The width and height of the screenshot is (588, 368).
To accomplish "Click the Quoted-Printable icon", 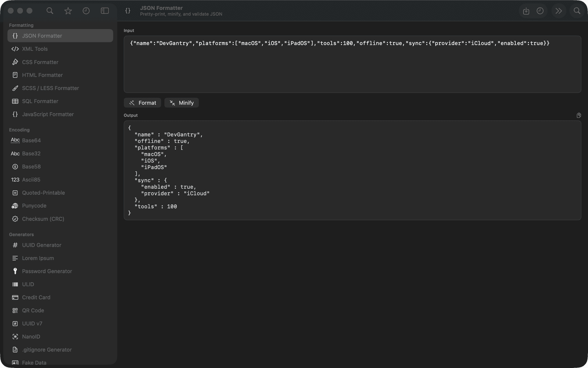I will [x=15, y=193].
